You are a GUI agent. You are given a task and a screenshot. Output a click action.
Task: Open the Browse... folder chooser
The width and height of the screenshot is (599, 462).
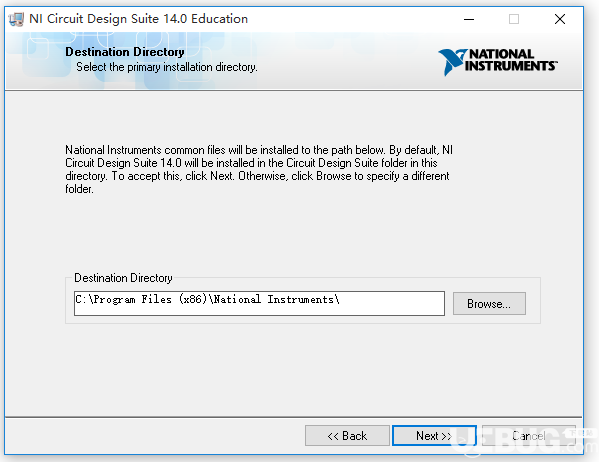489,304
